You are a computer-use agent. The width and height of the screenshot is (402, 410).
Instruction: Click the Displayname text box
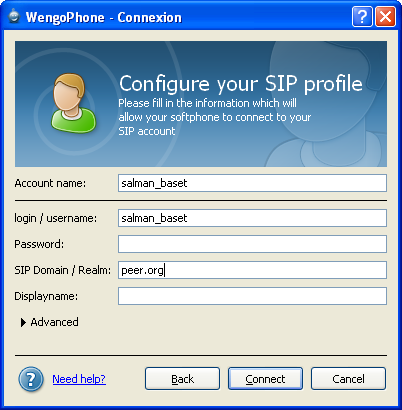[252, 296]
